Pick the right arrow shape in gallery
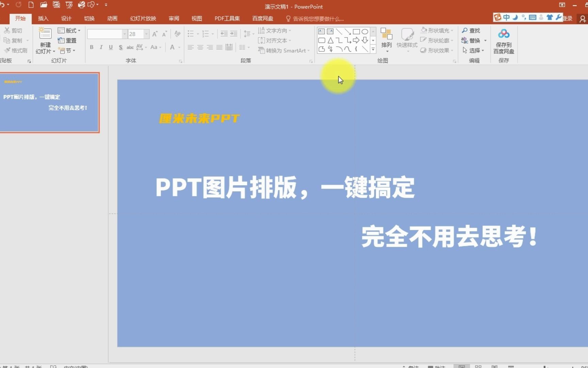Screen dimensions: 588x368 pyautogui.click(x=356, y=40)
